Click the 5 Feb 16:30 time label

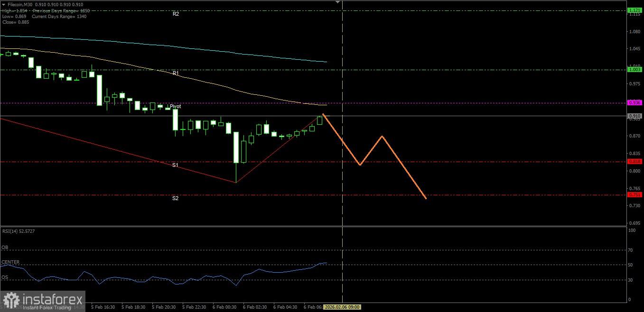pyautogui.click(x=103, y=307)
